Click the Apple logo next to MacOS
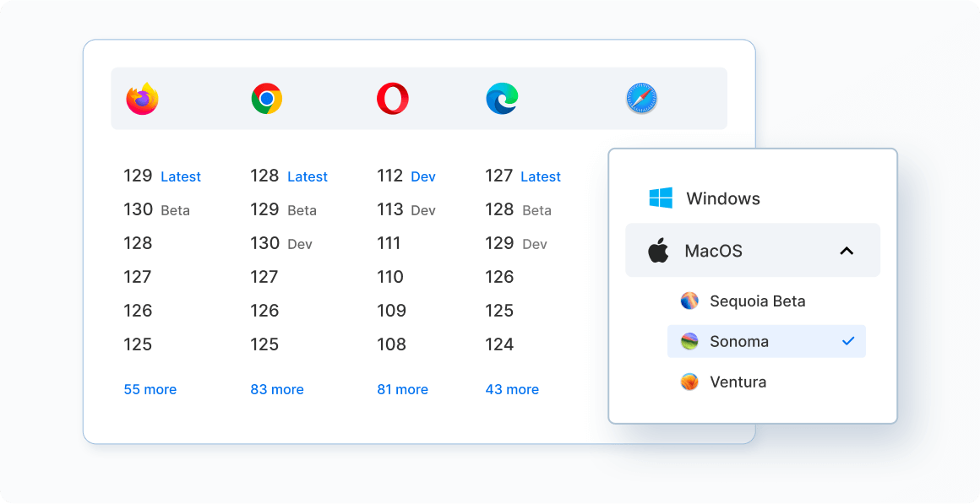Viewport: 980px width, 504px height. point(658,250)
